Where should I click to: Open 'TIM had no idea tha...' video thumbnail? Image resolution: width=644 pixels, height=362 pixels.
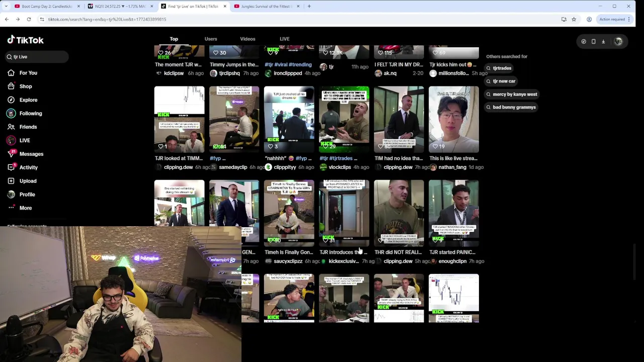pyautogui.click(x=399, y=119)
